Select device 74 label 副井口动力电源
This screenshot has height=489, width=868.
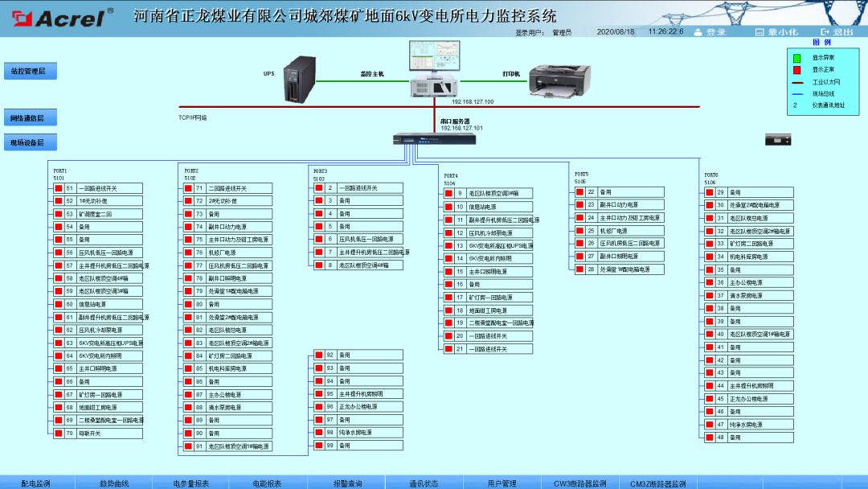pyautogui.click(x=227, y=227)
